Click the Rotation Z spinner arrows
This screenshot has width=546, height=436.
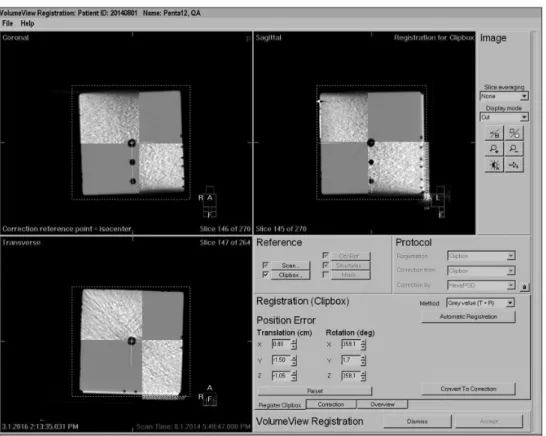pyautogui.click(x=363, y=375)
